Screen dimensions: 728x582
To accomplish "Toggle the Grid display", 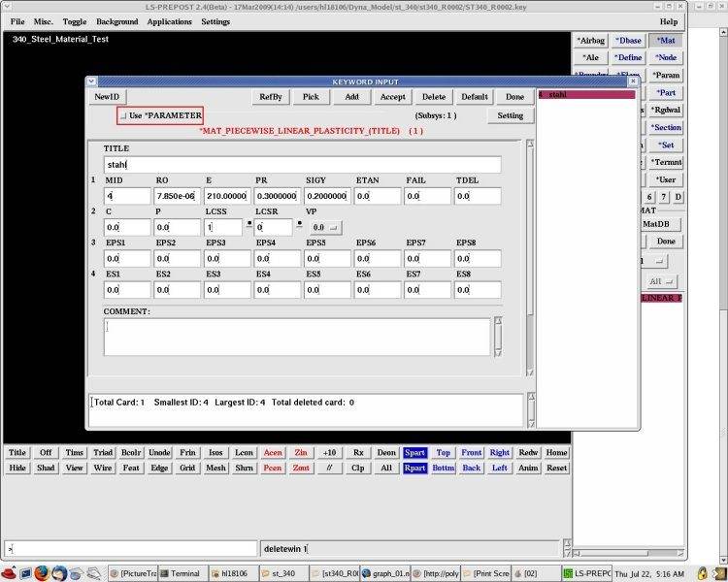I will (187, 468).
